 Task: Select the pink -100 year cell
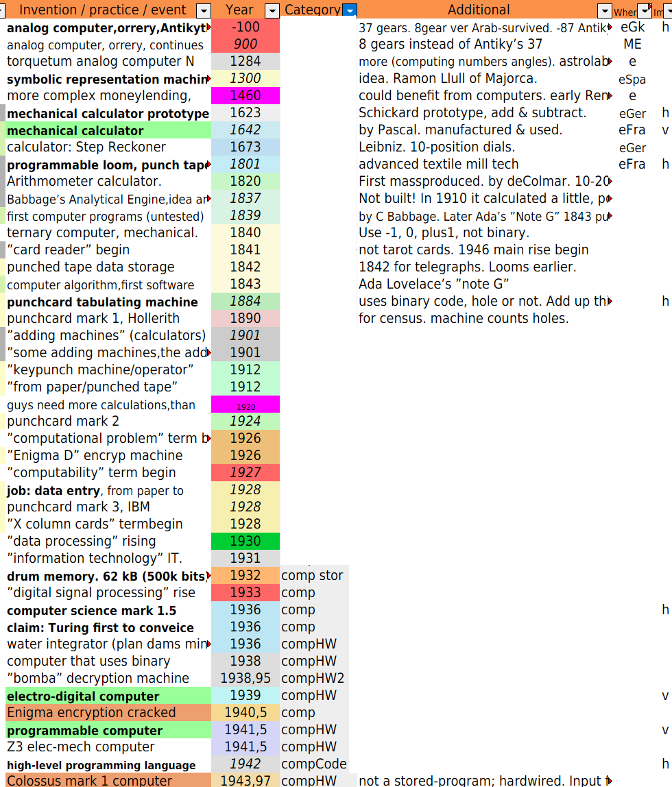coord(245,27)
